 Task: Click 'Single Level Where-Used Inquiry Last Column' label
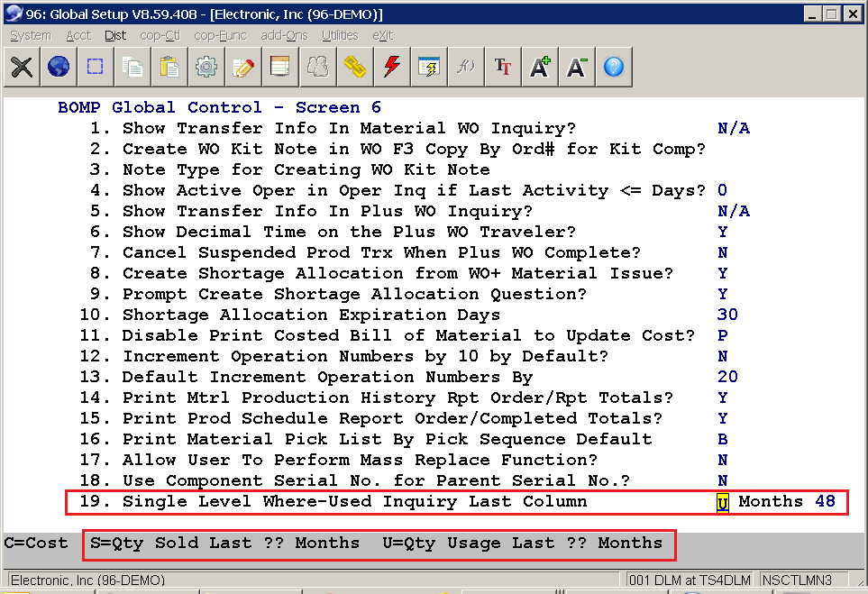pyautogui.click(x=354, y=501)
